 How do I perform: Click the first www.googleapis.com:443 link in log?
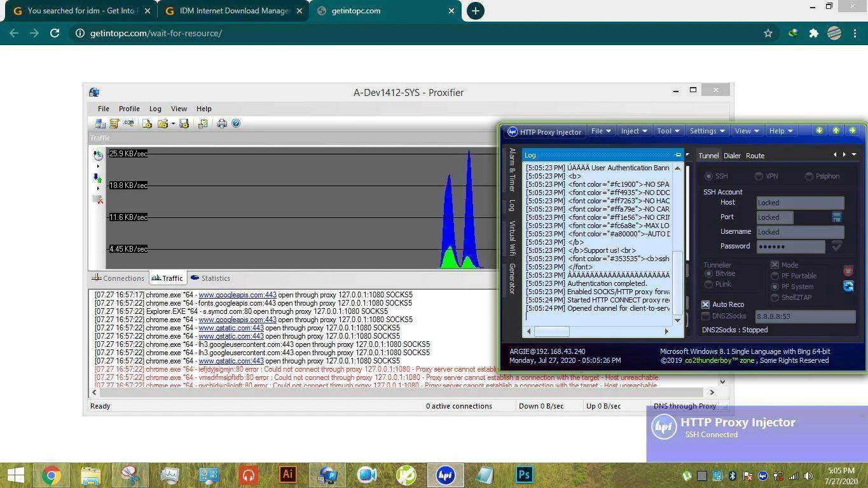(237, 295)
